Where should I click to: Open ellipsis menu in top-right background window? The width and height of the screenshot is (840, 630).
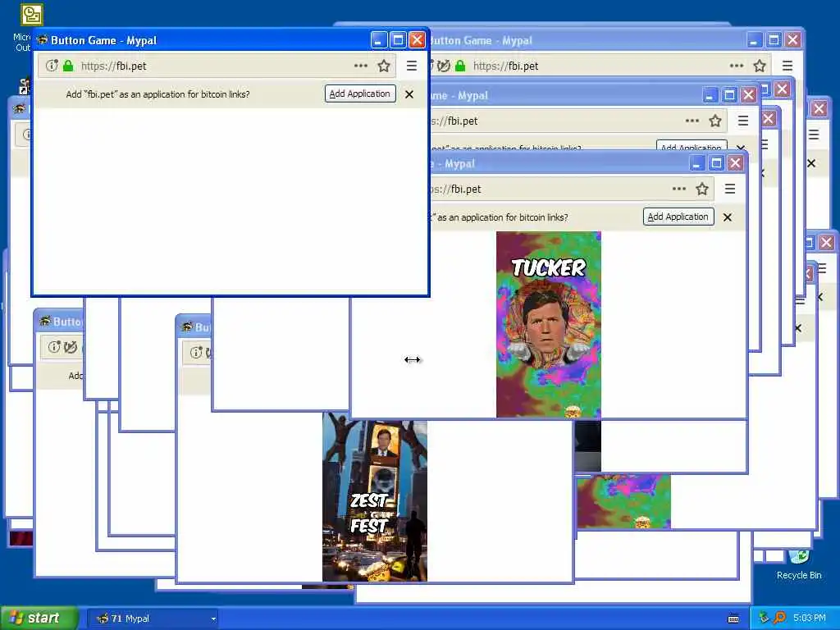tap(737, 66)
